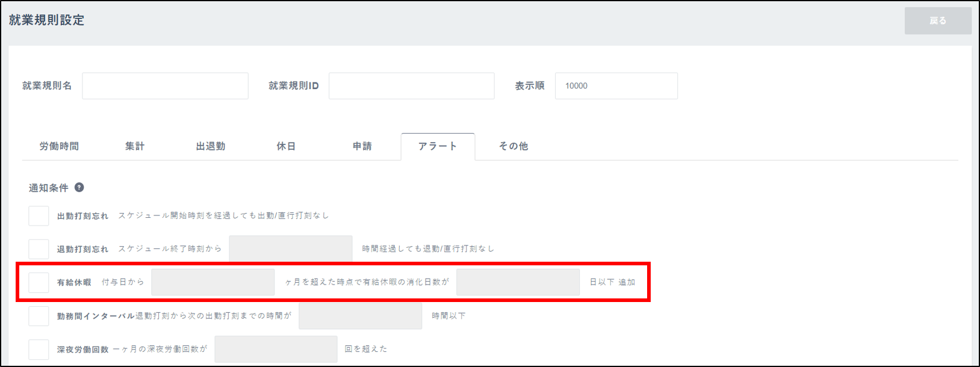Enable the 出勤打刻忘れ checkbox
The height and width of the screenshot is (367, 980).
tap(39, 215)
